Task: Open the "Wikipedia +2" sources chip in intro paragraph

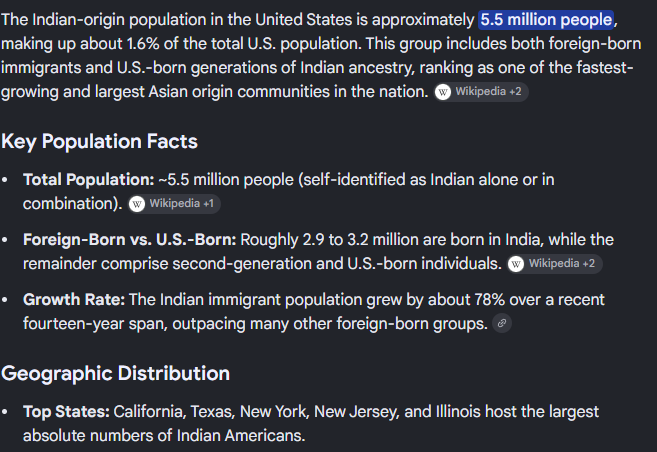Action: [481, 92]
